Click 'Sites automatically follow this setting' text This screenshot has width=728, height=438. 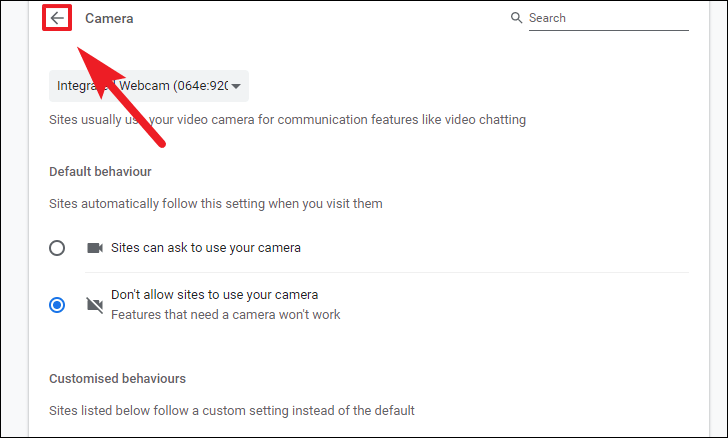[x=216, y=204]
